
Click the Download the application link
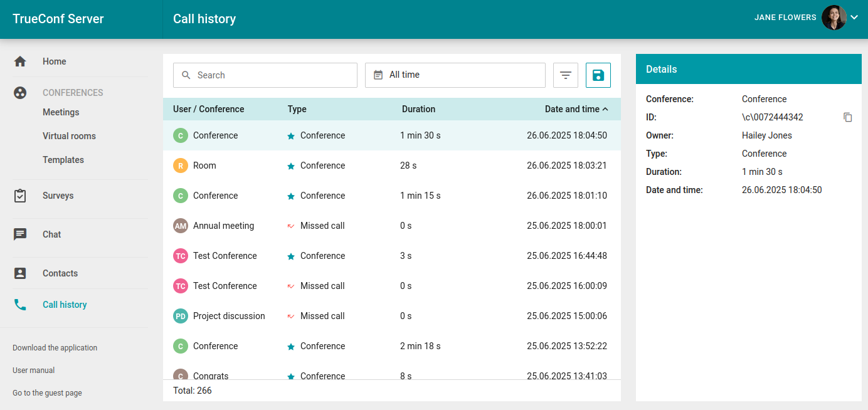point(55,348)
